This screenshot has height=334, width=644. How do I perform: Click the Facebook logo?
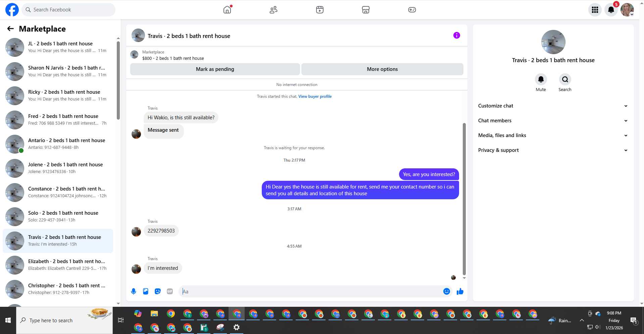pos(12,10)
